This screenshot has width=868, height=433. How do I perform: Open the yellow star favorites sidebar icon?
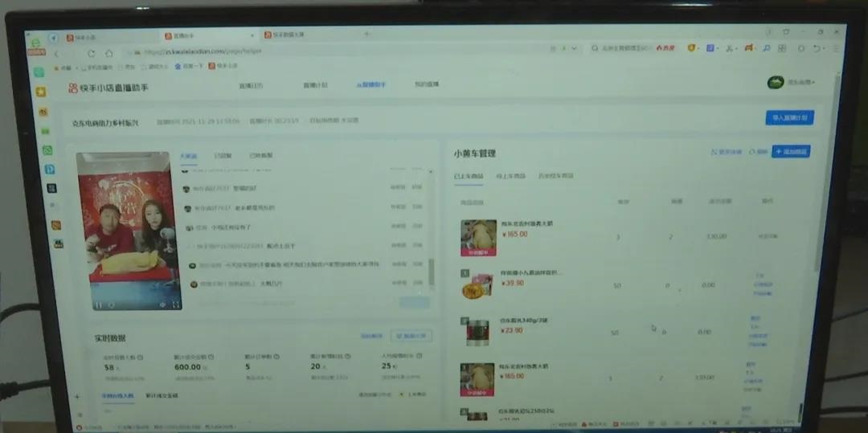(40, 92)
